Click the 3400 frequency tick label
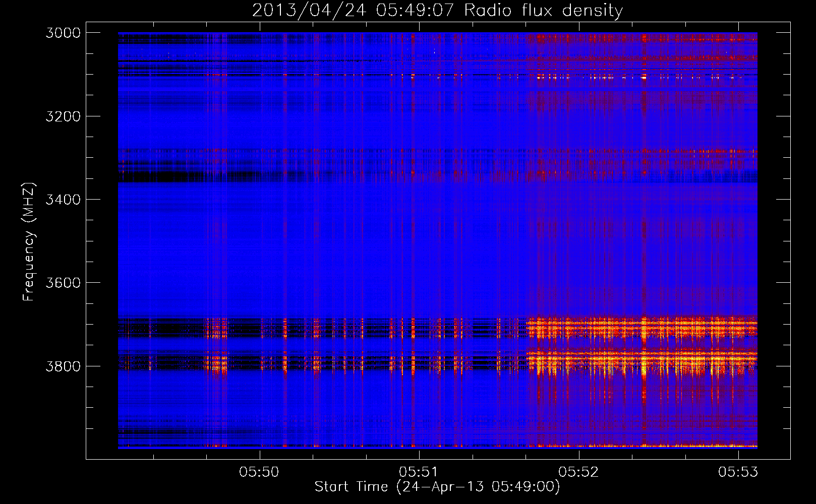The height and width of the screenshot is (504, 816). click(x=63, y=200)
